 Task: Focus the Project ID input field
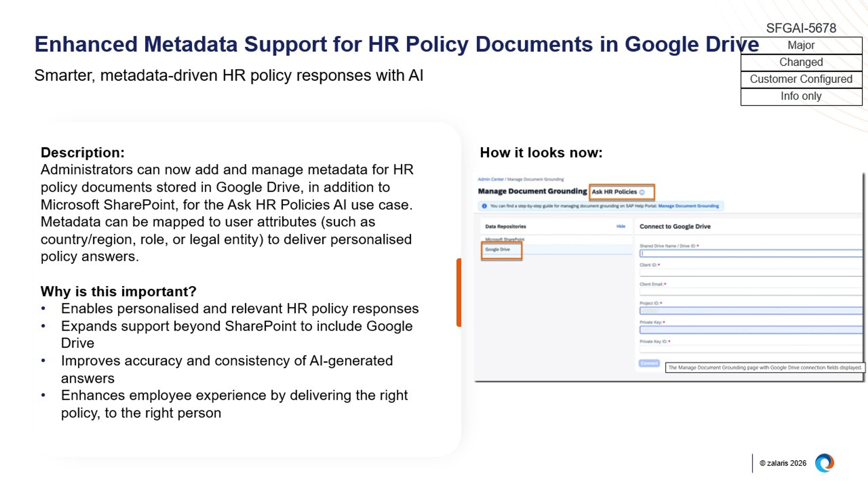click(x=751, y=310)
